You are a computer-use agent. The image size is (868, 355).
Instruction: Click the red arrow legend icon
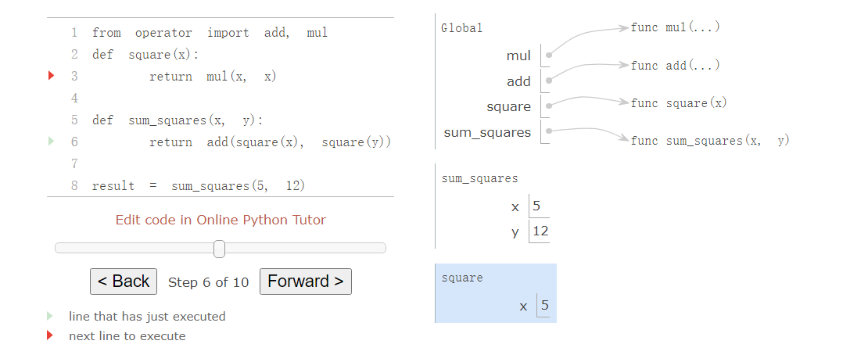[51, 335]
